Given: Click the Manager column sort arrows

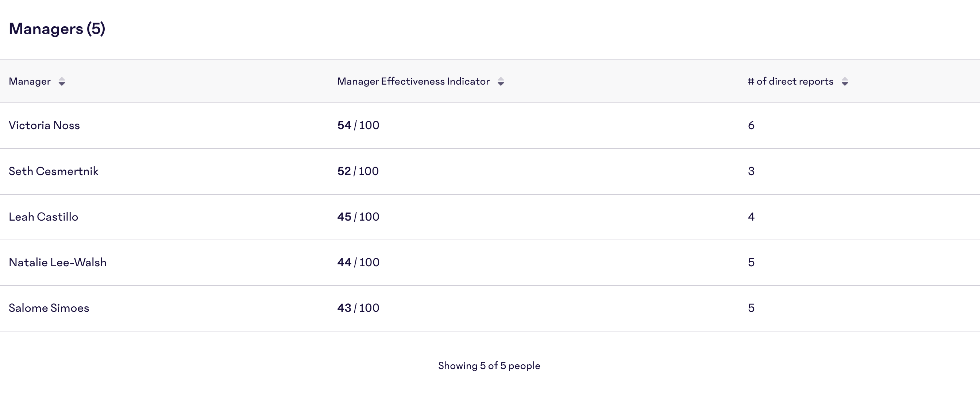Looking at the screenshot, I should (62, 82).
